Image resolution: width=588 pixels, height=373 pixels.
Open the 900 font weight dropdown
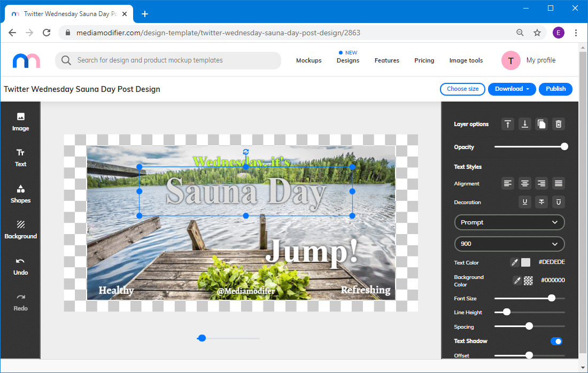509,244
